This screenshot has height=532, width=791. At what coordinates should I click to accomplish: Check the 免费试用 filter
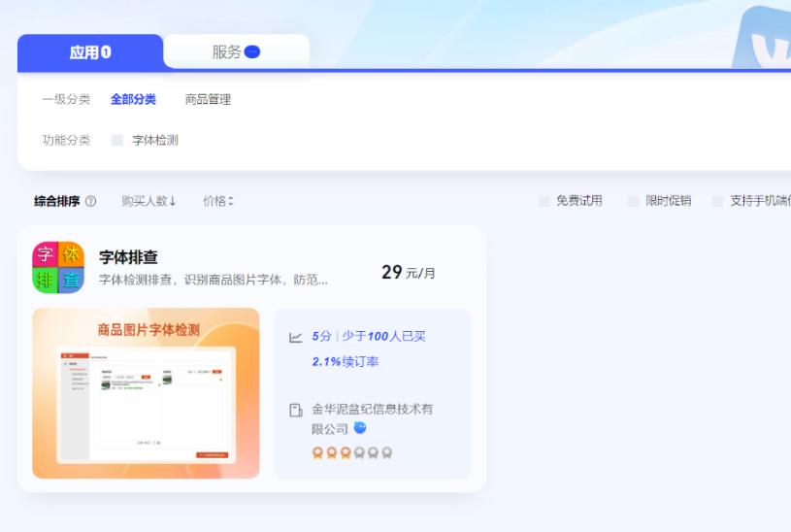(x=544, y=201)
